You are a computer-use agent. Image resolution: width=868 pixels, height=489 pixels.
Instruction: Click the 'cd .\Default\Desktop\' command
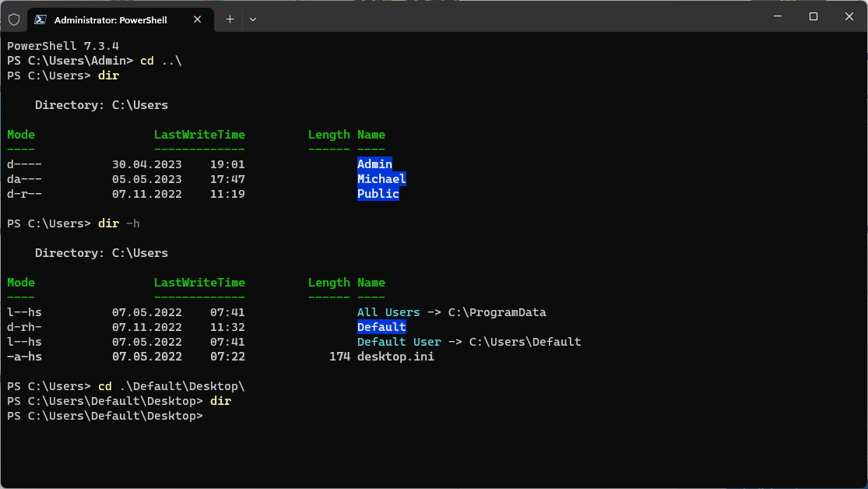pyautogui.click(x=171, y=386)
